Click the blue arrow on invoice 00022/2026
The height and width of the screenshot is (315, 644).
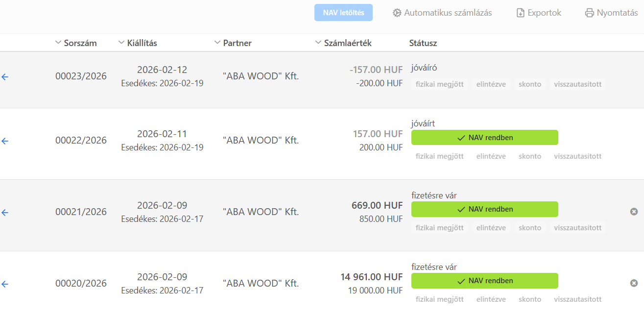5,141
